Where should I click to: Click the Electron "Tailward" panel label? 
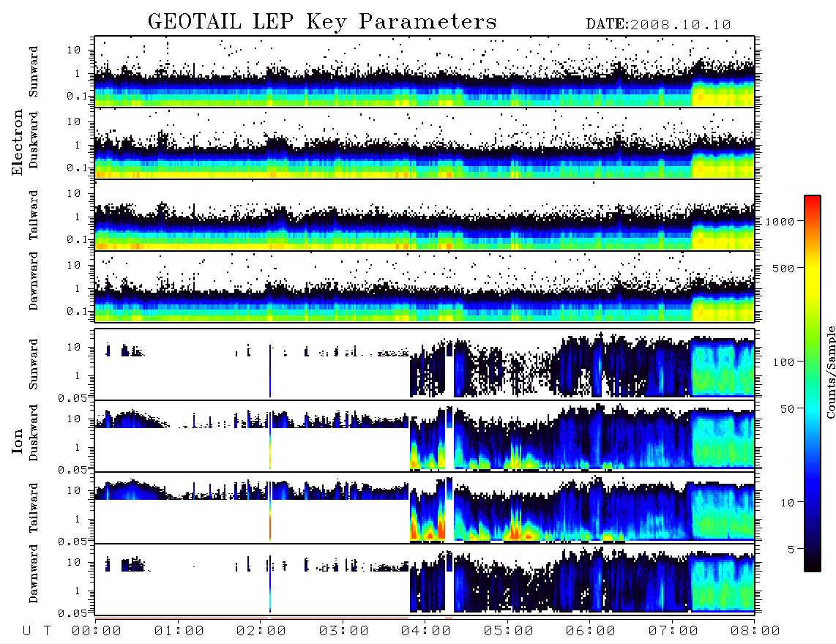(34, 215)
